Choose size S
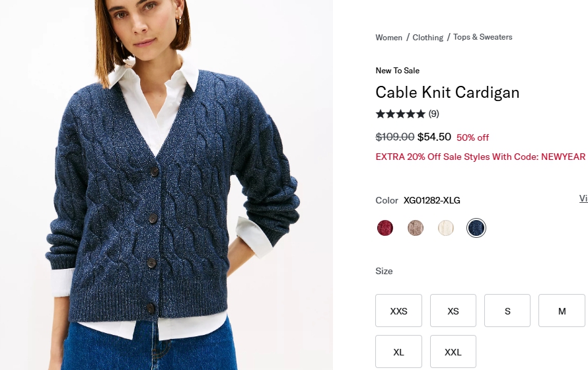The width and height of the screenshot is (588, 370). pos(507,311)
